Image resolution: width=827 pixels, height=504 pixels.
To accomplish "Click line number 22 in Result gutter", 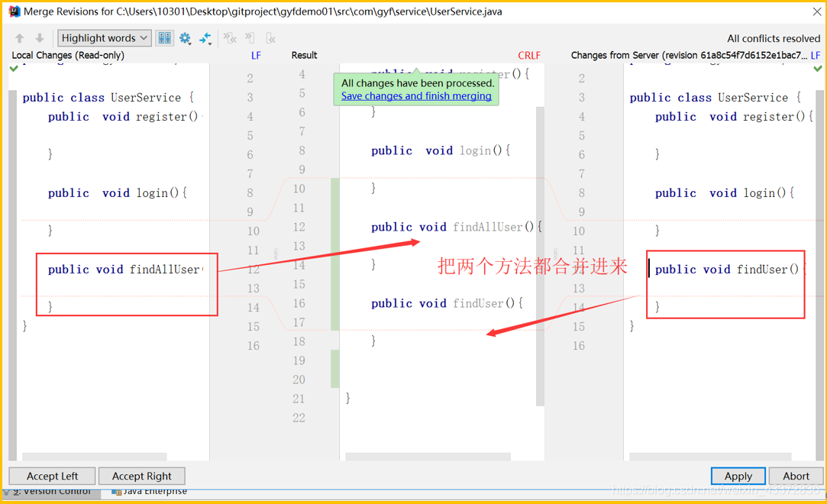I will 299,418.
